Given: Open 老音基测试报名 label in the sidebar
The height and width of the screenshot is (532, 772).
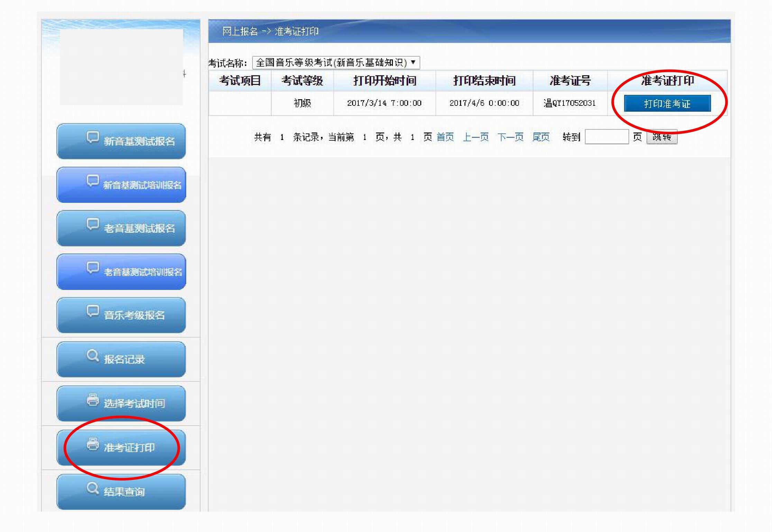Looking at the screenshot, I should (x=139, y=228).
